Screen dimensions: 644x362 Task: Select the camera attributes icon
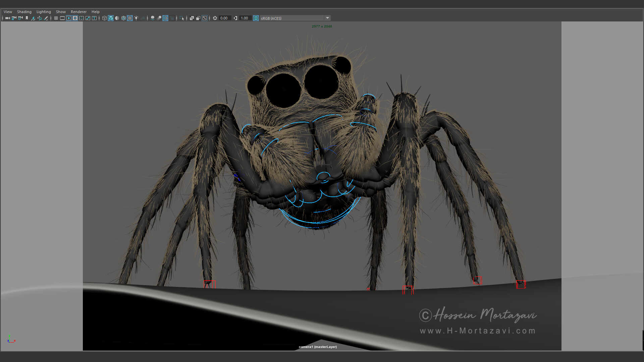click(x=20, y=18)
